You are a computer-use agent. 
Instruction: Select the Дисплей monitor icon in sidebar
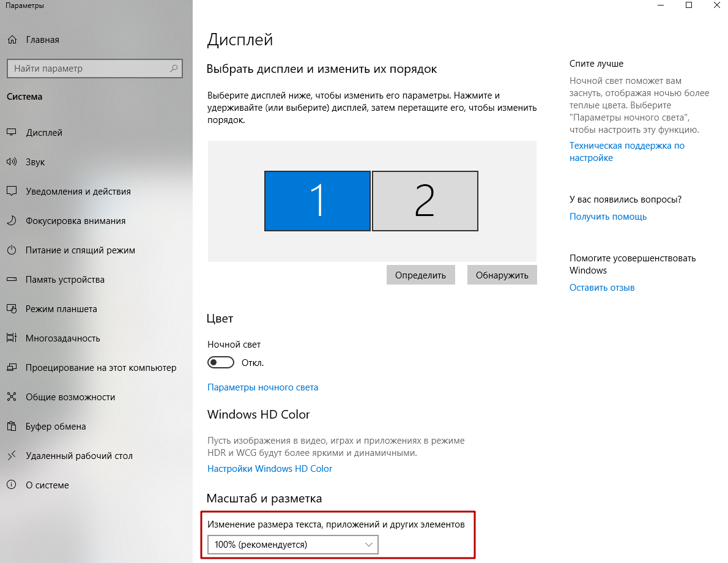tap(12, 133)
